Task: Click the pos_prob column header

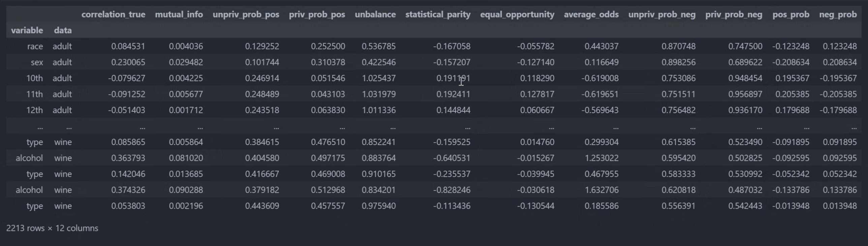Action: pyautogui.click(x=791, y=14)
